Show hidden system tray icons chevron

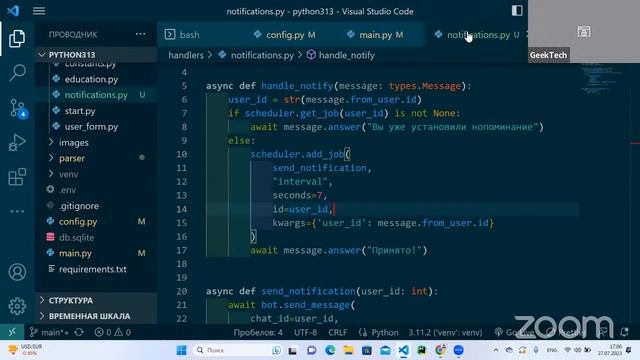click(496, 350)
